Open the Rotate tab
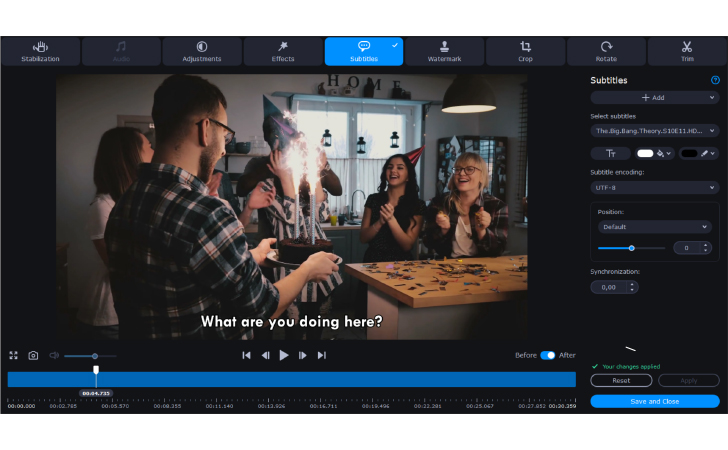The image size is (728, 450). click(606, 52)
